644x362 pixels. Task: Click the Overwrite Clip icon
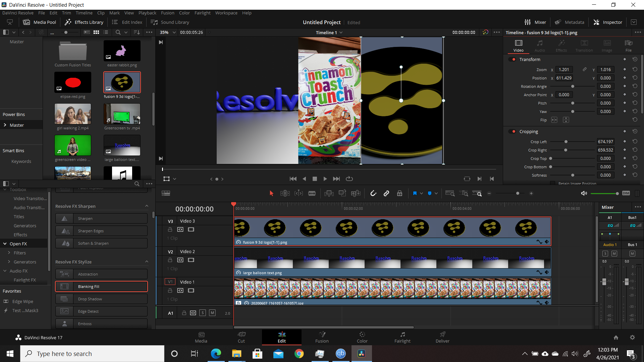point(342,193)
